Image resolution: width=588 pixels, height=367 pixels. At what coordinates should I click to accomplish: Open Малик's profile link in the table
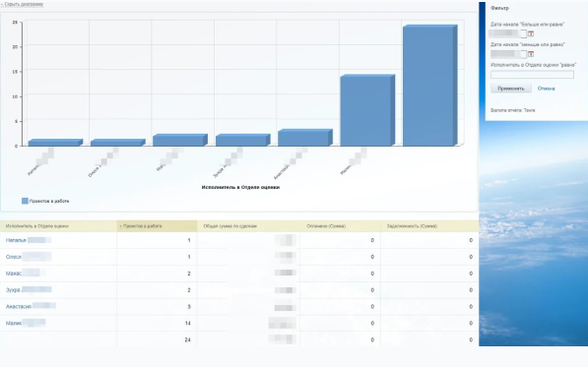pyautogui.click(x=26, y=323)
